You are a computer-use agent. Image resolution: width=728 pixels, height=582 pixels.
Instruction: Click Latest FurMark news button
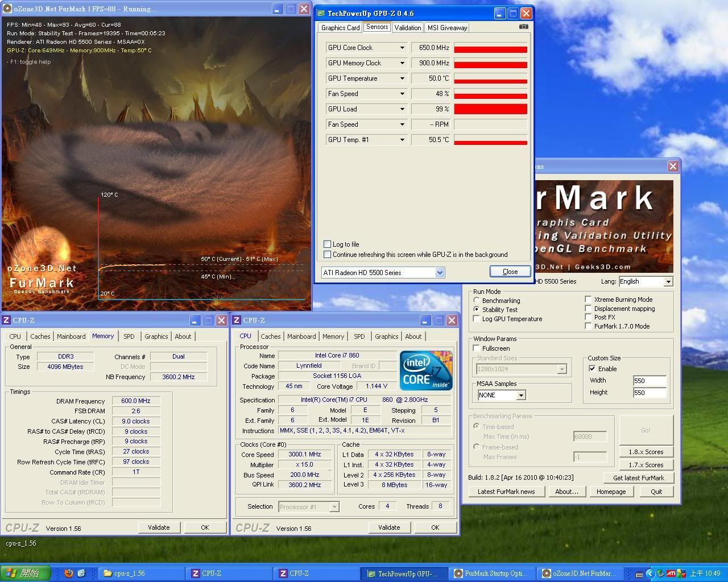pos(506,492)
